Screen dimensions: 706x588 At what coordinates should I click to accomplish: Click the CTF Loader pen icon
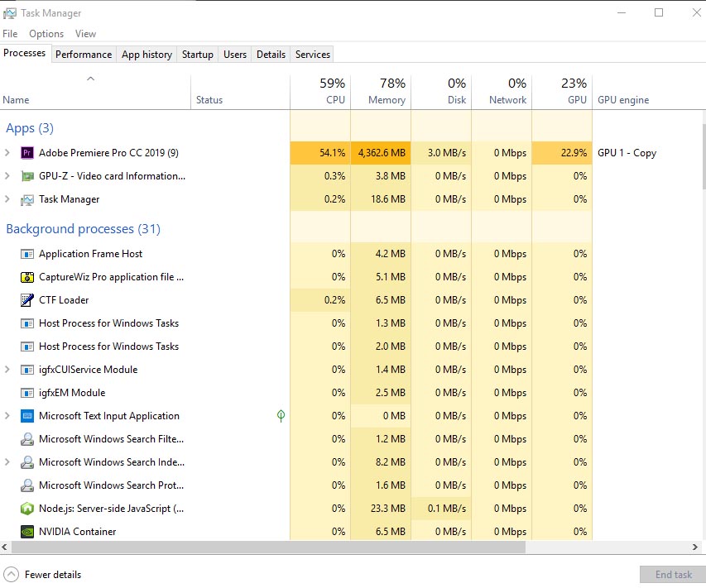coord(27,300)
